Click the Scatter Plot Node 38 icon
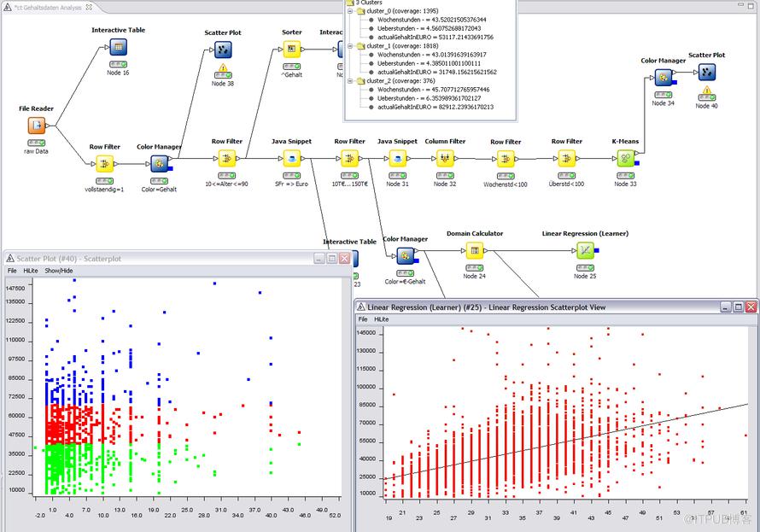760x532 pixels. click(223, 50)
